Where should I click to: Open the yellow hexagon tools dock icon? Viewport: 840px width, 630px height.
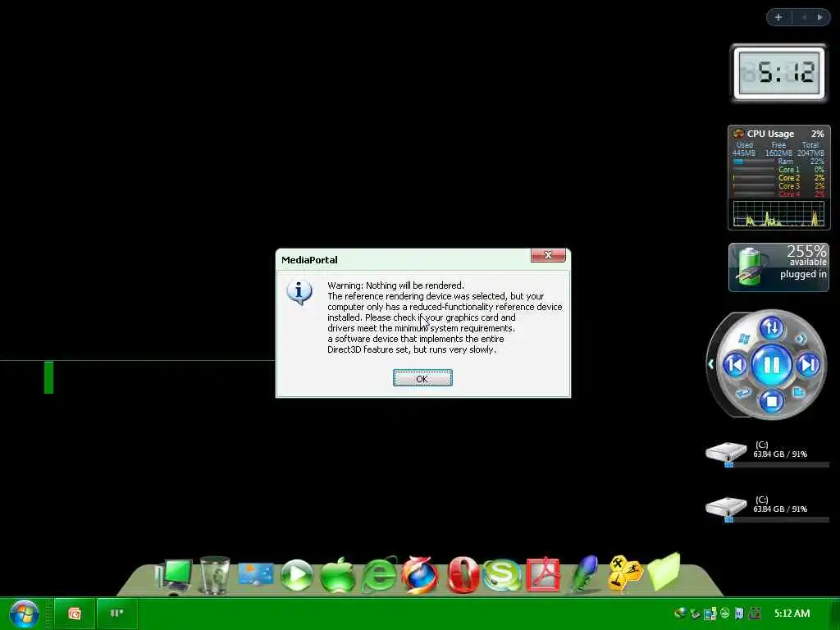tap(624, 573)
